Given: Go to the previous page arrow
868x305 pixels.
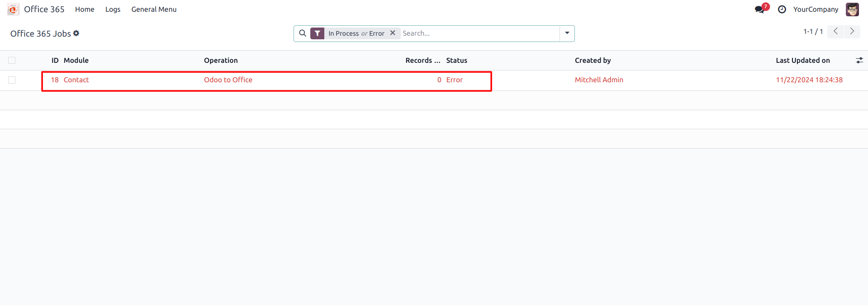Looking at the screenshot, I should [x=835, y=32].
